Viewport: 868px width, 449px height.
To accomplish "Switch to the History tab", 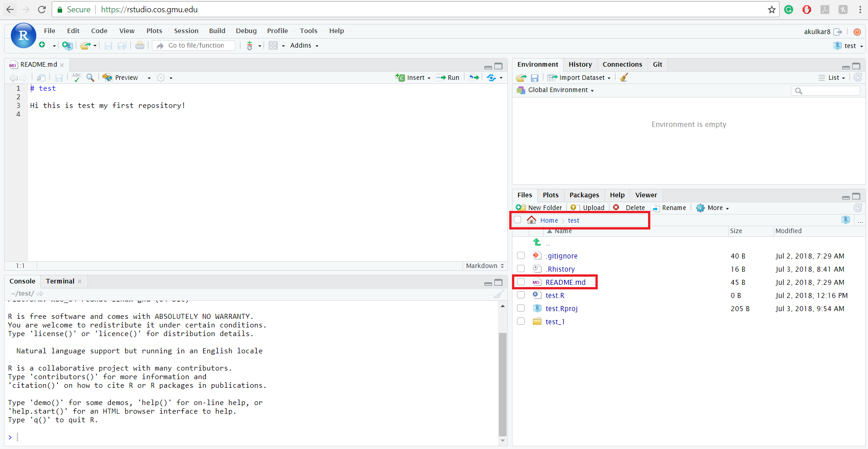I will [580, 64].
